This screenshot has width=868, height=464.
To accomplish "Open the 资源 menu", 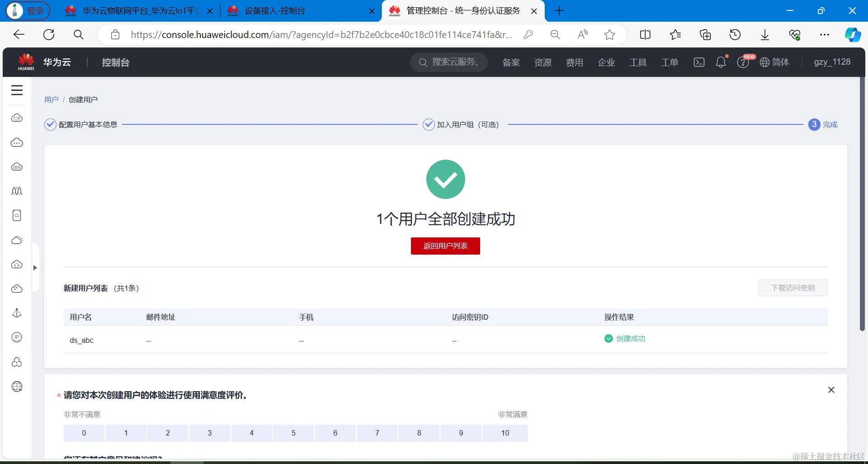I will [543, 62].
